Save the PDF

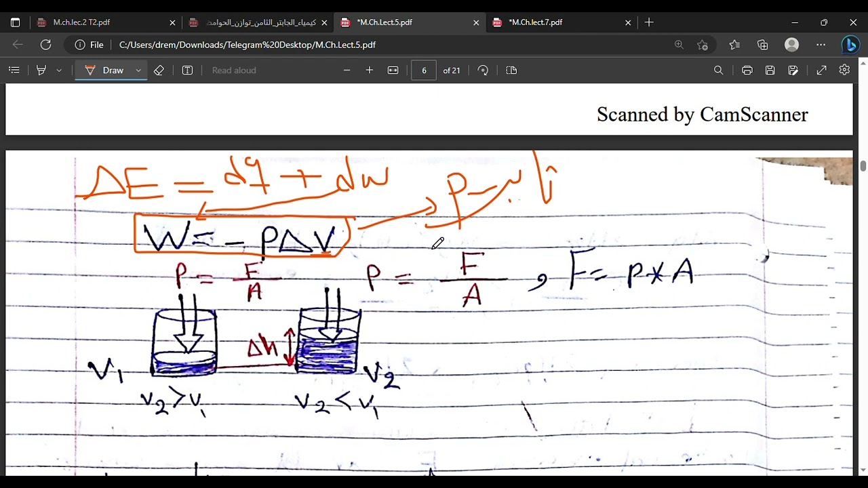tap(770, 70)
